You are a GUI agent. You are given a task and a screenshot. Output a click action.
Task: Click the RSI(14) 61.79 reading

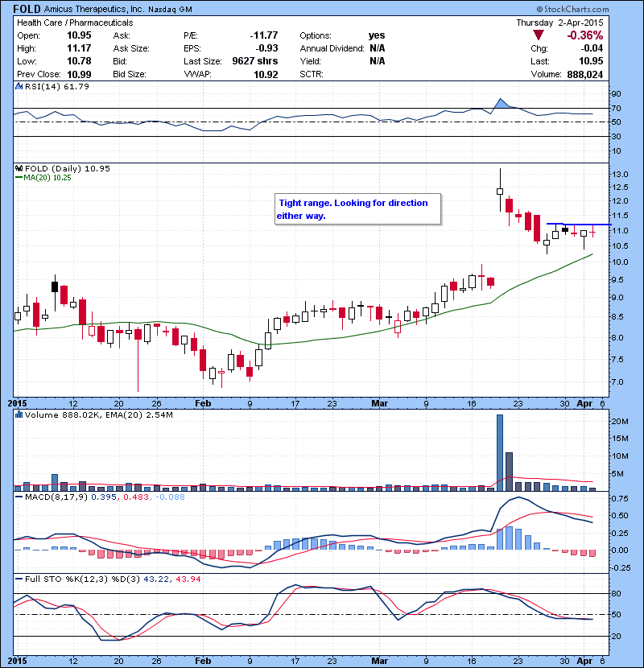pos(56,86)
